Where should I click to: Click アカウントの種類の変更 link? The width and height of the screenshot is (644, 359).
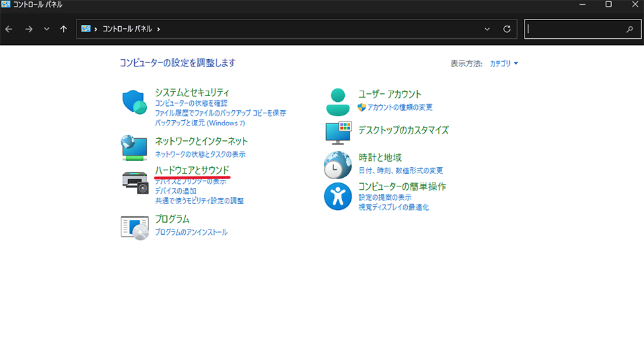tap(400, 107)
